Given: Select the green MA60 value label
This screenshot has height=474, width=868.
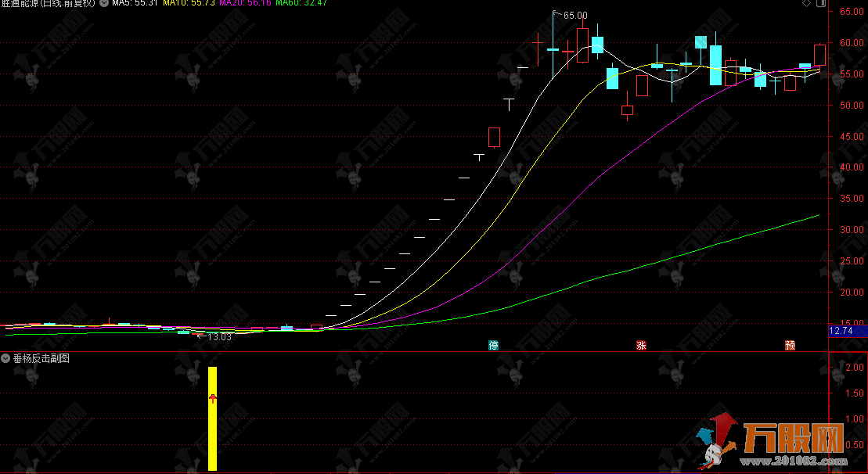Looking at the screenshot, I should coord(301,4).
